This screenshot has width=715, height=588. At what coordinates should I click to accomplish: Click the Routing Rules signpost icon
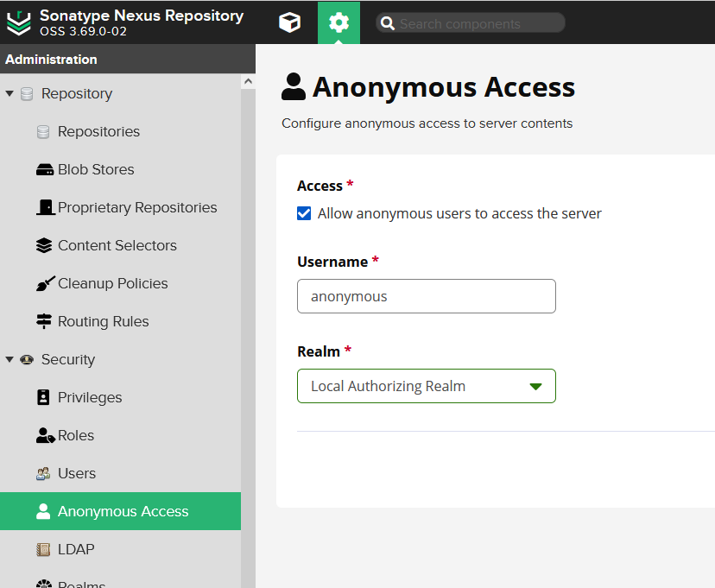point(45,322)
